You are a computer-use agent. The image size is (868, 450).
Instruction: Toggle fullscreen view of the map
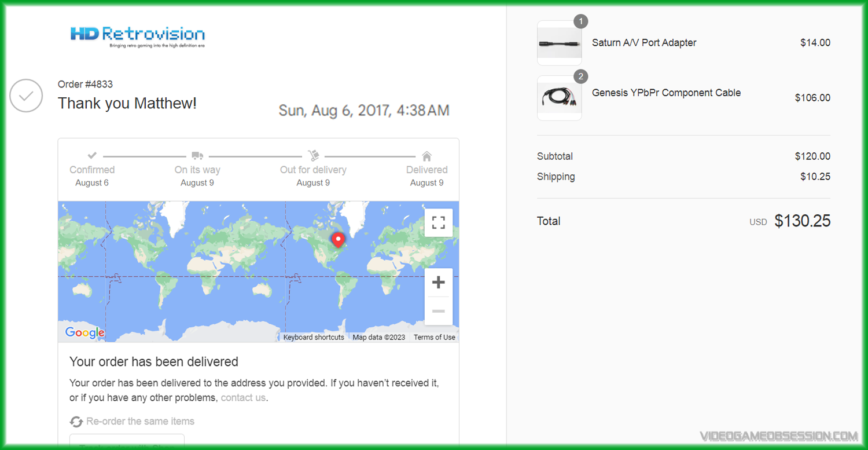pyautogui.click(x=438, y=222)
